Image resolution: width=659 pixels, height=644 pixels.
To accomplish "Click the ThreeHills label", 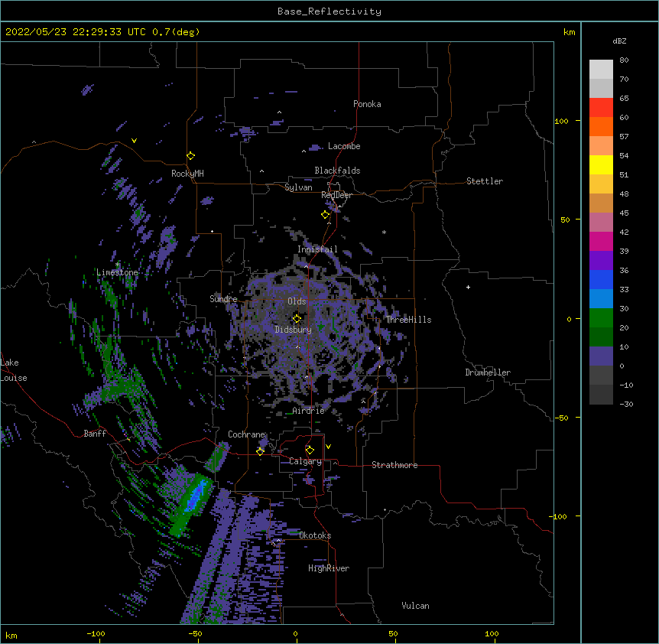I will tap(408, 320).
